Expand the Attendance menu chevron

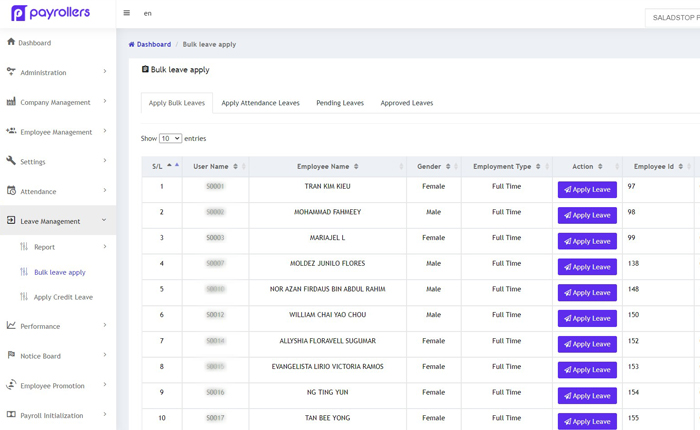tap(105, 190)
